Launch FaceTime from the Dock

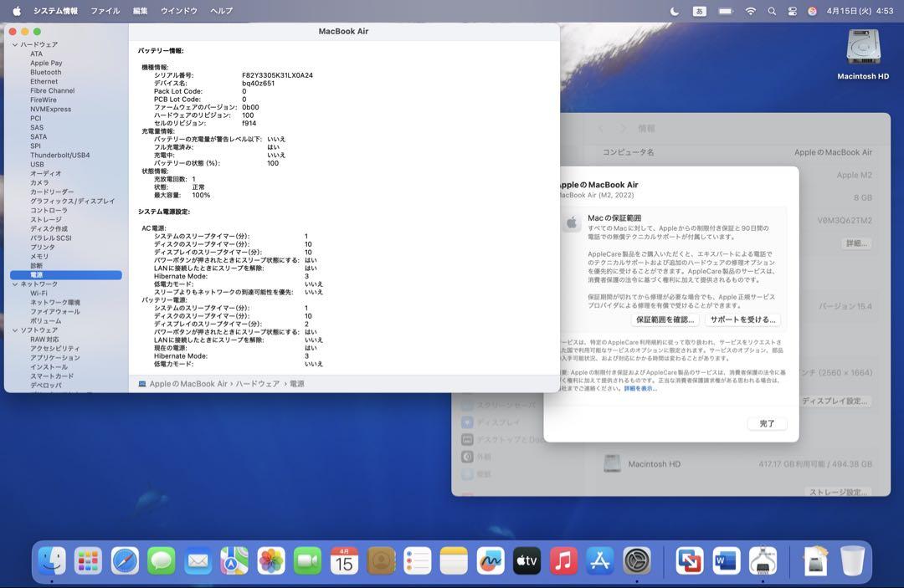tap(308, 560)
